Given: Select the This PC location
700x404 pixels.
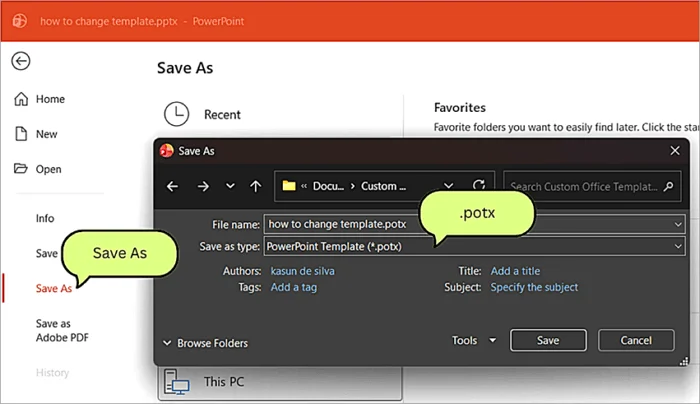Looking at the screenshot, I should [280, 382].
